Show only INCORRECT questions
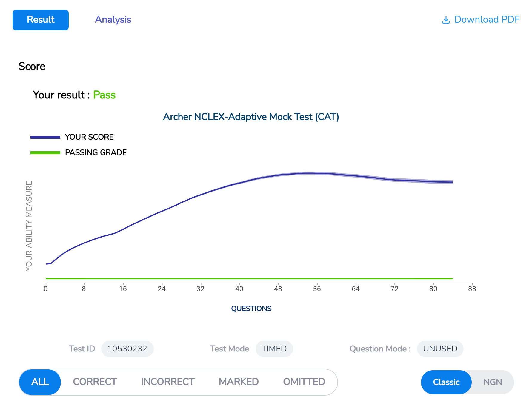 167,382
